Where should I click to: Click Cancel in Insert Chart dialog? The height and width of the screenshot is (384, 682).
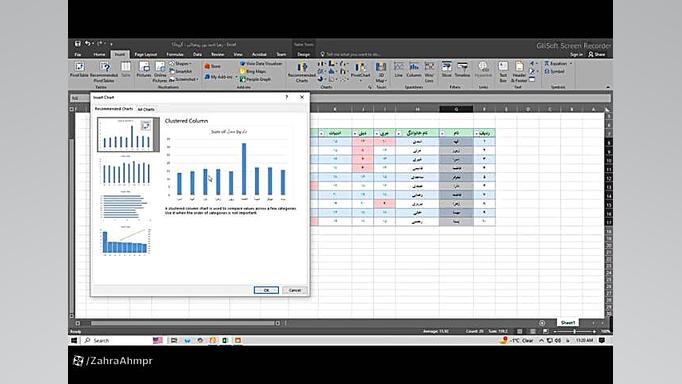coord(294,290)
